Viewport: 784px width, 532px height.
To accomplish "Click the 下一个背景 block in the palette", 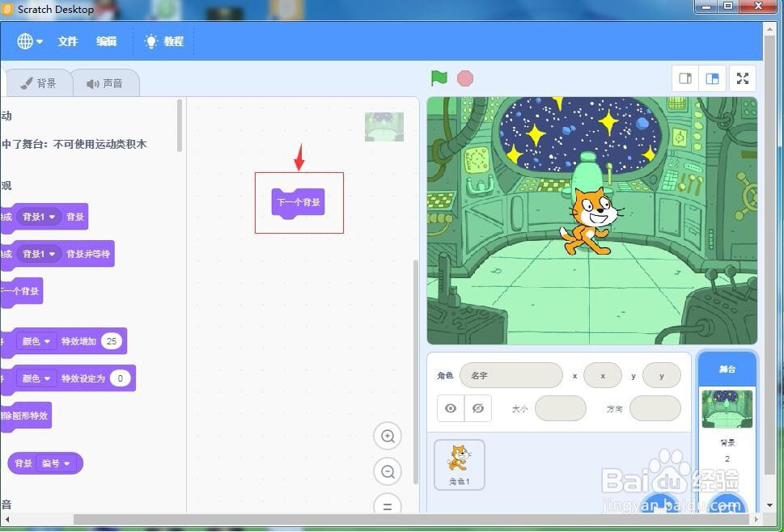I will 21,291.
